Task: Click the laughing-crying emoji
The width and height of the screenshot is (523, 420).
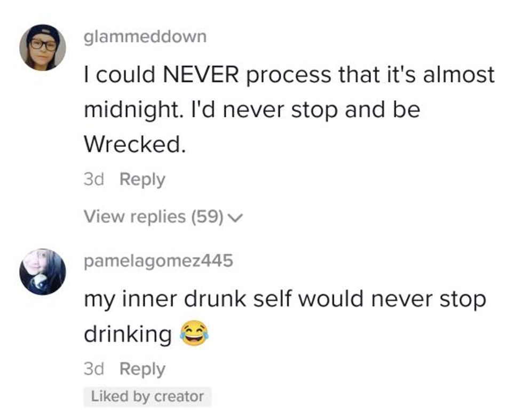Action: 194,335
